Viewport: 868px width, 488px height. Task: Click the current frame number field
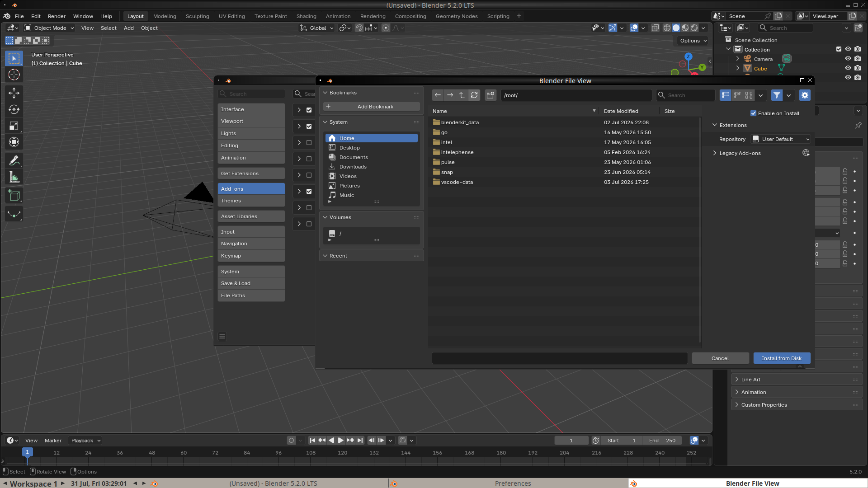click(571, 441)
